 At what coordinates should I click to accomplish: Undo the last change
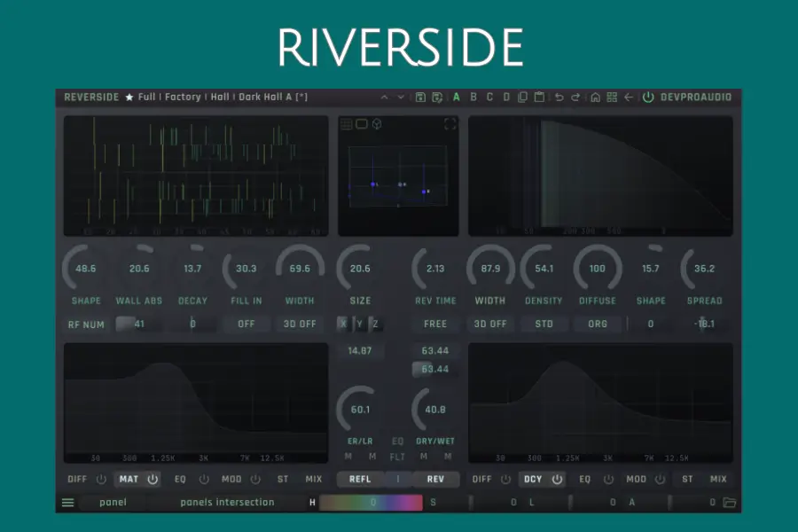(x=559, y=98)
